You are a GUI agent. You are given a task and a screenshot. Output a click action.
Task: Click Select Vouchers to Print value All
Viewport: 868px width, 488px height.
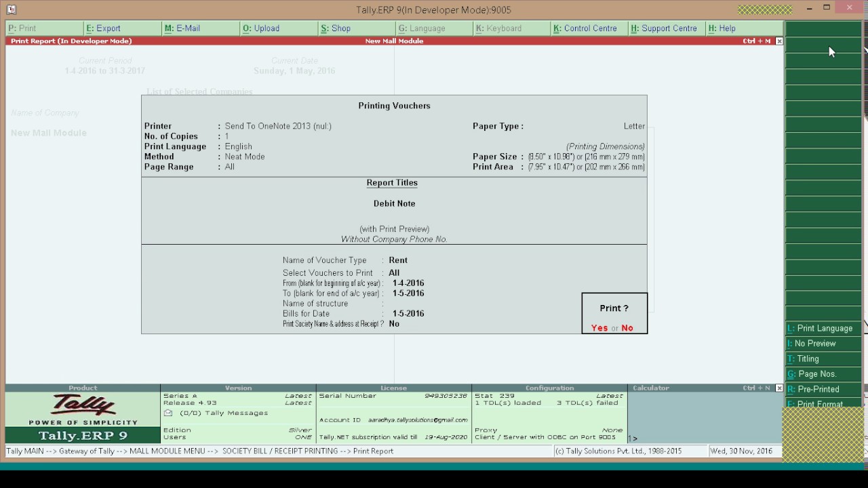coord(394,273)
